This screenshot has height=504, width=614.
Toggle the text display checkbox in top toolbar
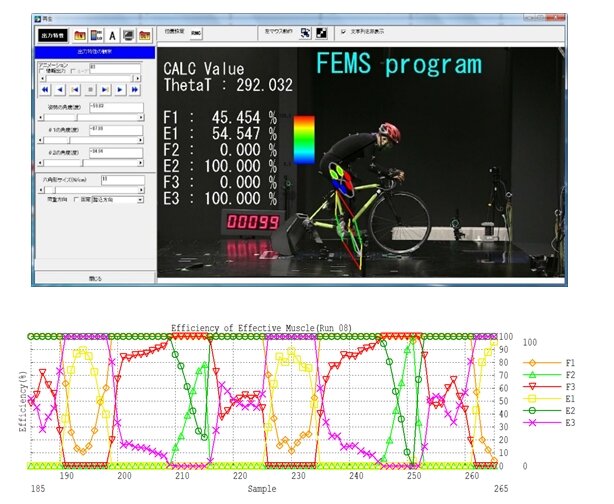(344, 32)
